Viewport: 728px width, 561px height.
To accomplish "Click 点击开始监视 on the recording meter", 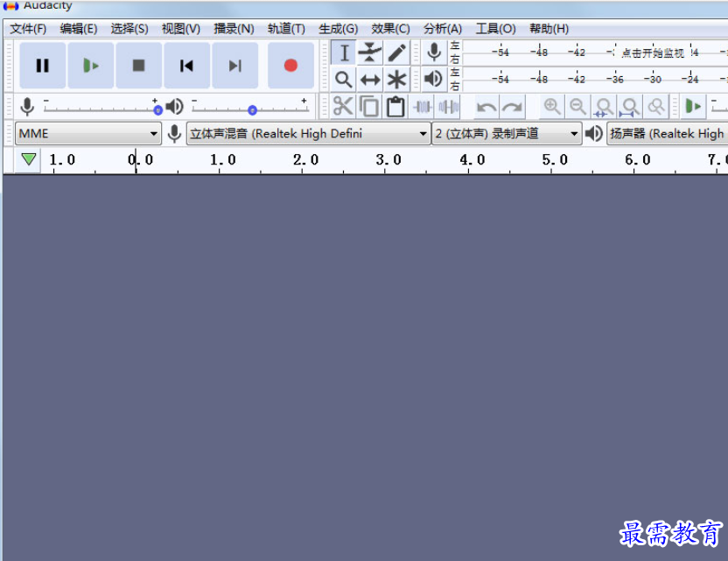I will click(653, 53).
